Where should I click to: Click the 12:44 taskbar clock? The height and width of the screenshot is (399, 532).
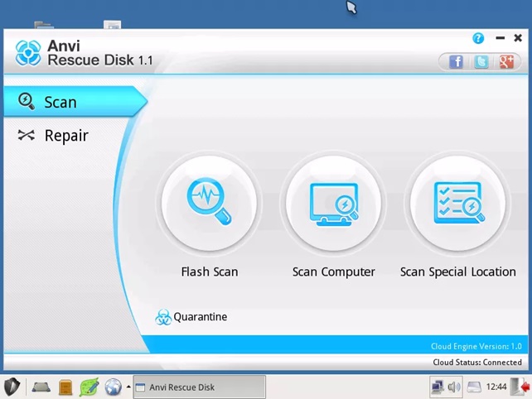click(x=496, y=387)
